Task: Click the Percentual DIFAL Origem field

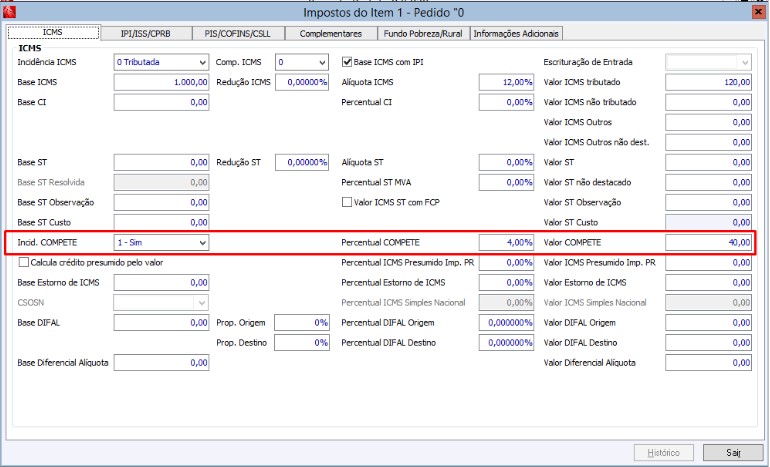Action: [x=506, y=323]
